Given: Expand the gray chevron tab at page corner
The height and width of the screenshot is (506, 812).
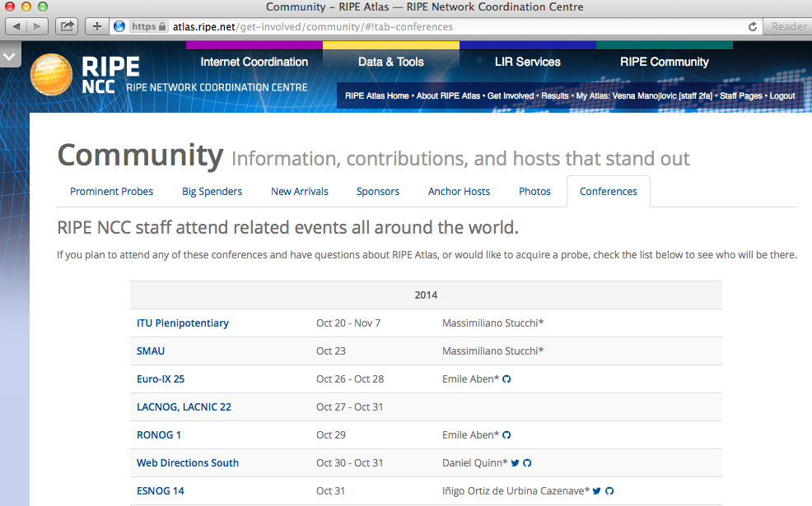Looking at the screenshot, I should click(x=10, y=57).
